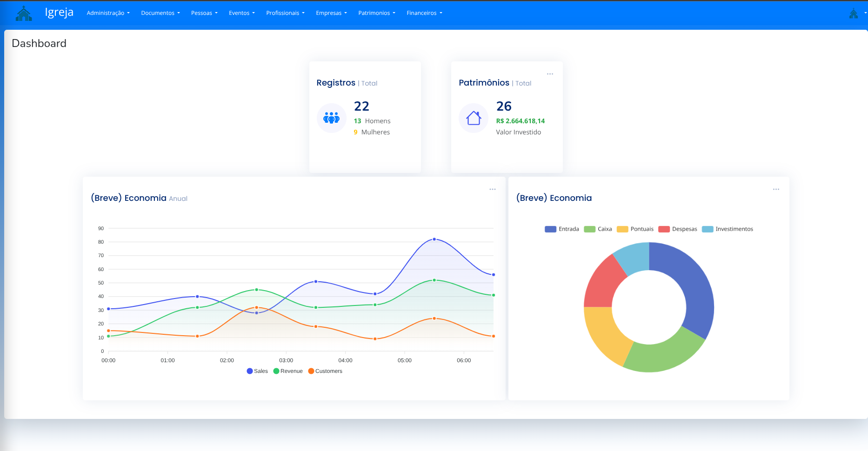Click the Igreja church logo icon
The height and width of the screenshot is (451, 868).
point(24,13)
